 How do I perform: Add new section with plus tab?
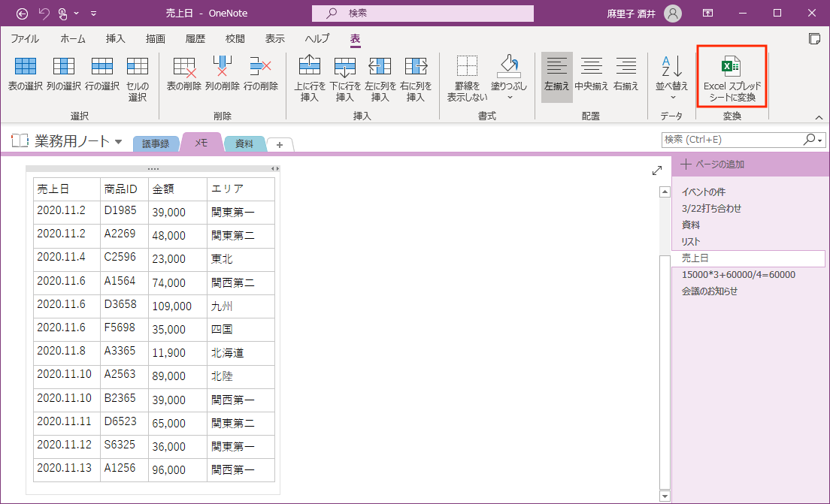point(280,144)
